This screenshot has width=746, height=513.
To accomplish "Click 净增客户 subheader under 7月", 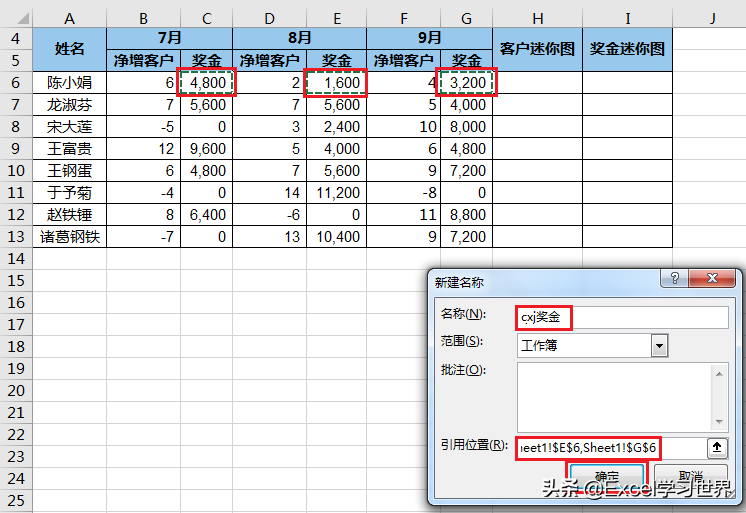I will [143, 60].
